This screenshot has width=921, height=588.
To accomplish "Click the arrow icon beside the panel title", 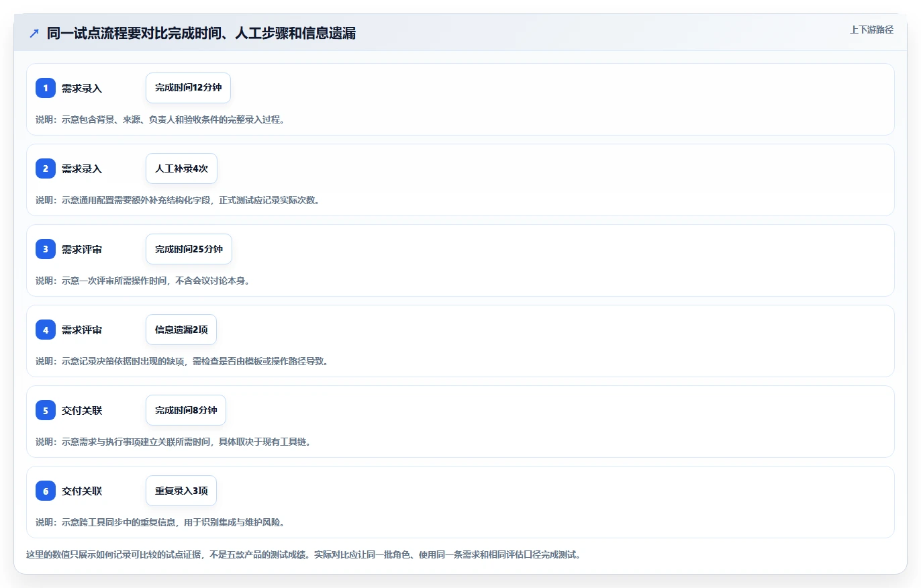I will 34,34.
